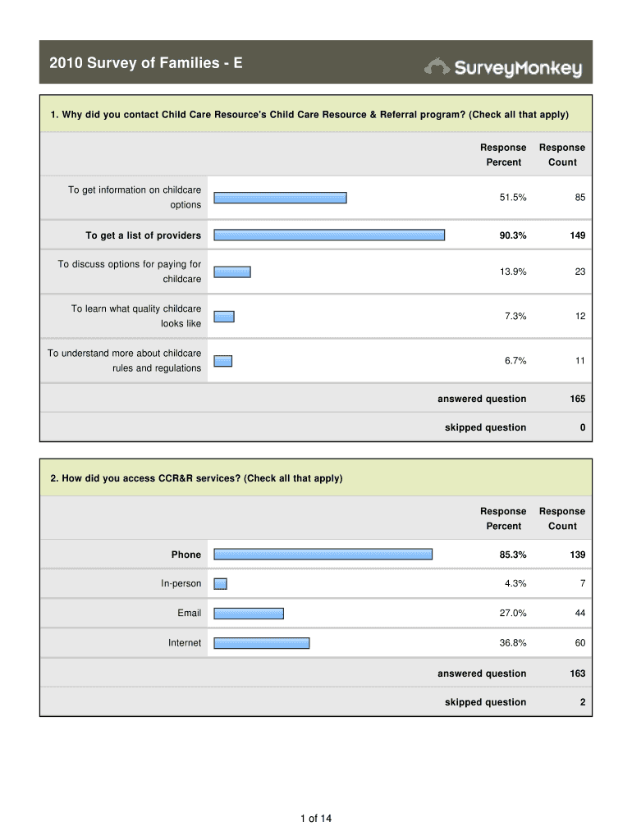Click the Phone response bar
The image size is (632, 840).
[x=323, y=555]
